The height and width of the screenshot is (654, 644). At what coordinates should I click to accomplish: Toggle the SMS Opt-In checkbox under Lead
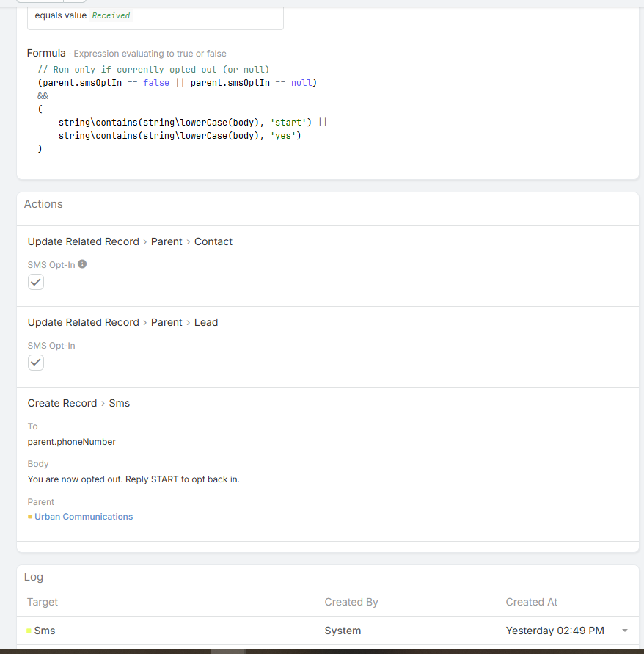tap(36, 363)
